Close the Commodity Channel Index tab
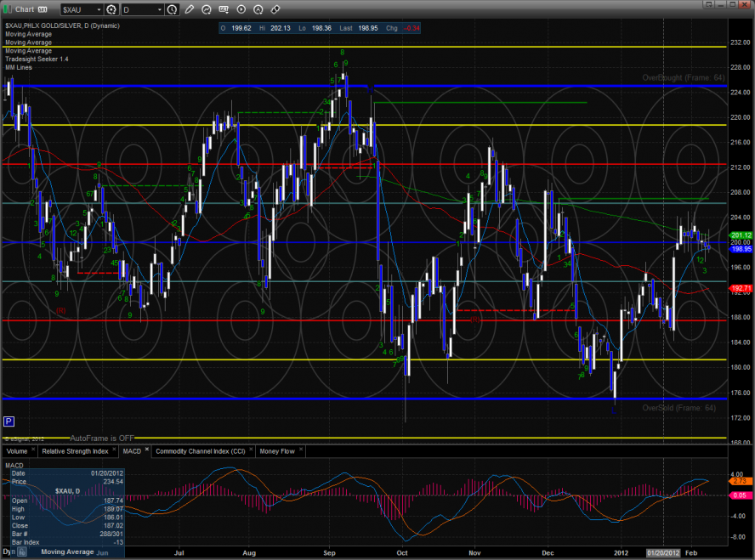755x560 pixels. (251, 450)
